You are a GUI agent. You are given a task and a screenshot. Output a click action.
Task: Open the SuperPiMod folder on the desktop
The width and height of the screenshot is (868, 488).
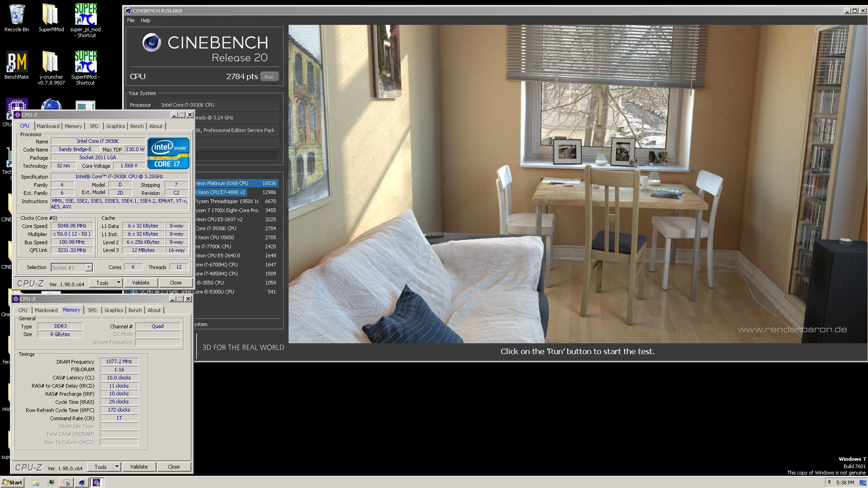51,18
